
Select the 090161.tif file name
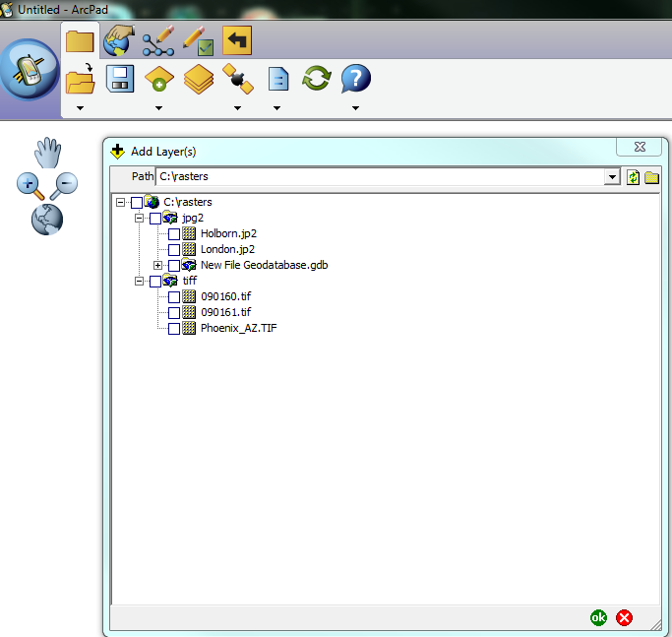[x=226, y=313]
